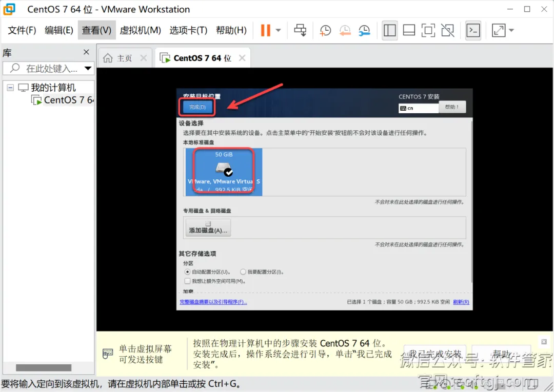Collapse the 我的计算机 tree node
This screenshot has width=554, height=392.
click(x=11, y=88)
